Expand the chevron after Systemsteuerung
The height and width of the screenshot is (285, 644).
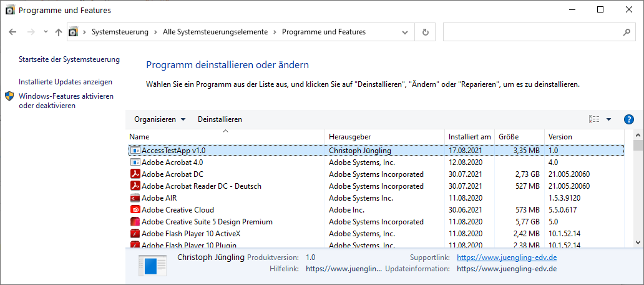click(x=156, y=32)
